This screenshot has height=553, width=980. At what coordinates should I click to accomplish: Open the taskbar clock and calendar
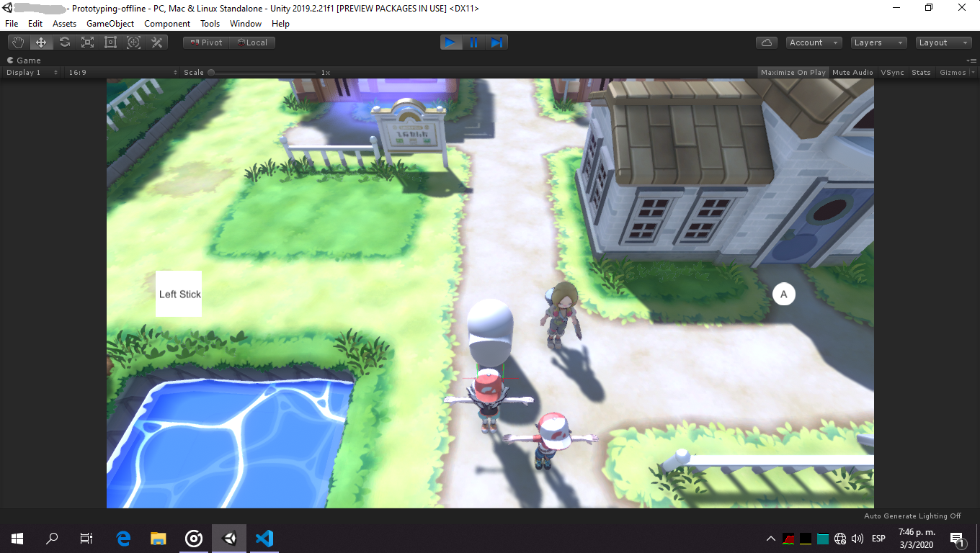pos(916,539)
